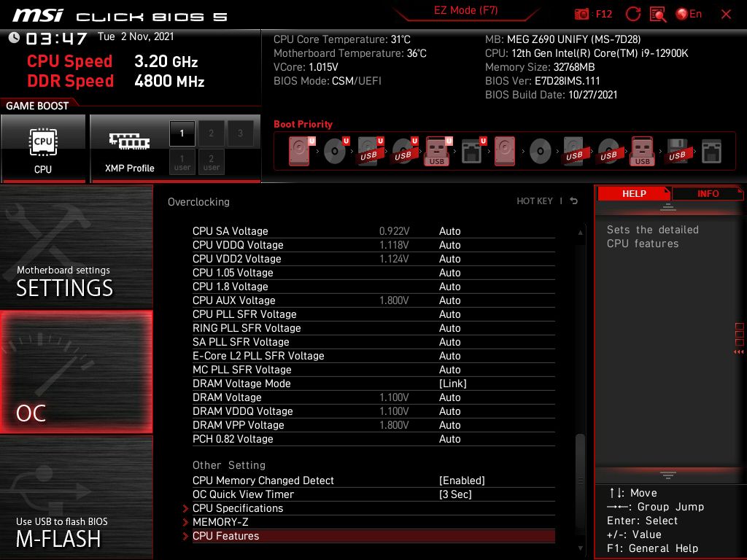Edit the CPU VDD2 Voltage Auto value

449,259
